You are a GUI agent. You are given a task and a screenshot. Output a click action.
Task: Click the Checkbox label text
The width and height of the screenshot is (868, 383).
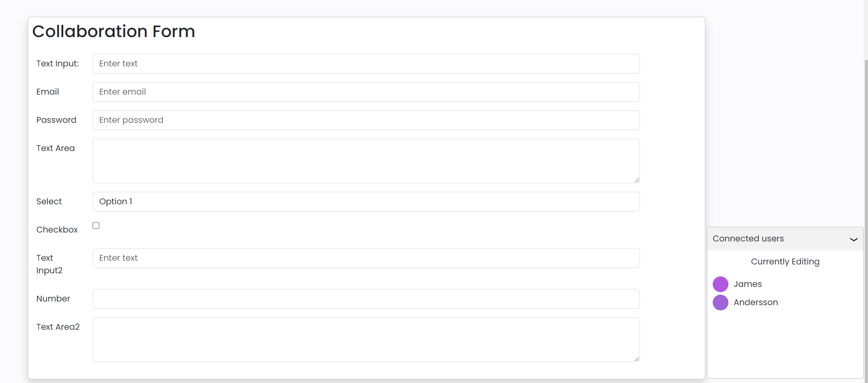(x=57, y=230)
